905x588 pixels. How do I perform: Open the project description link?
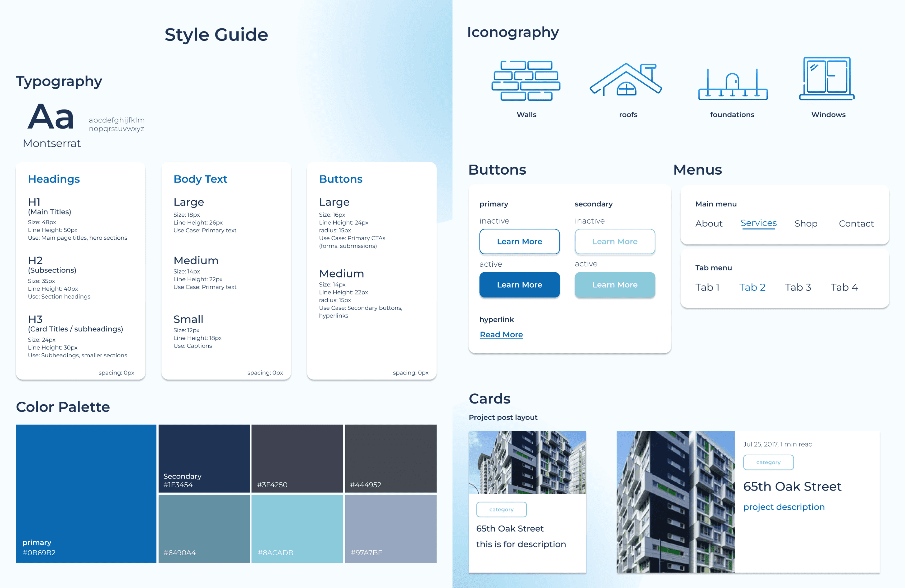(784, 507)
